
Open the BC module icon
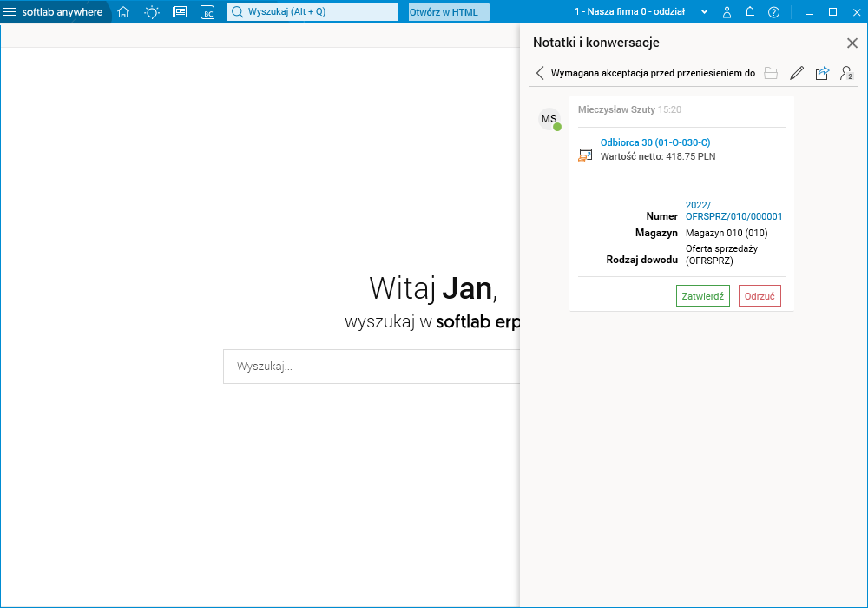[207, 11]
